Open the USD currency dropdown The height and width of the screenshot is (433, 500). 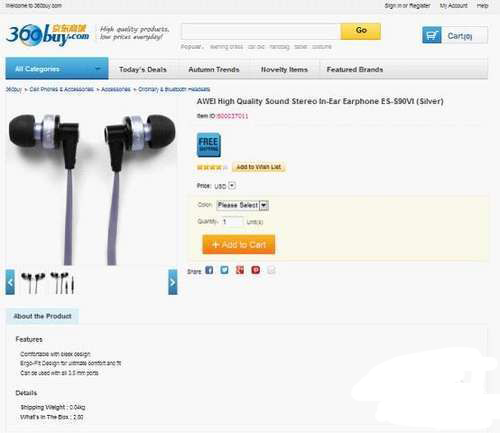[232, 186]
